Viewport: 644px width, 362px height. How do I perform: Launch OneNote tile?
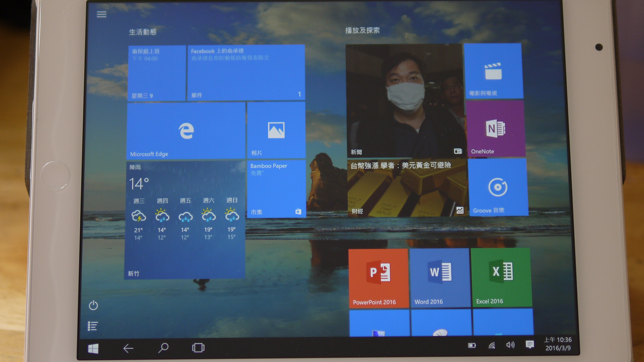tap(496, 129)
